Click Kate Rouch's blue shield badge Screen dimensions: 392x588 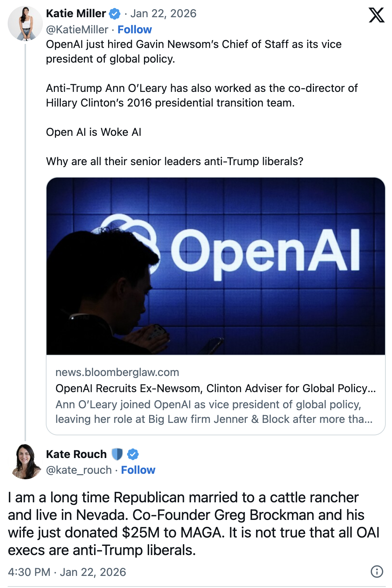point(117,454)
